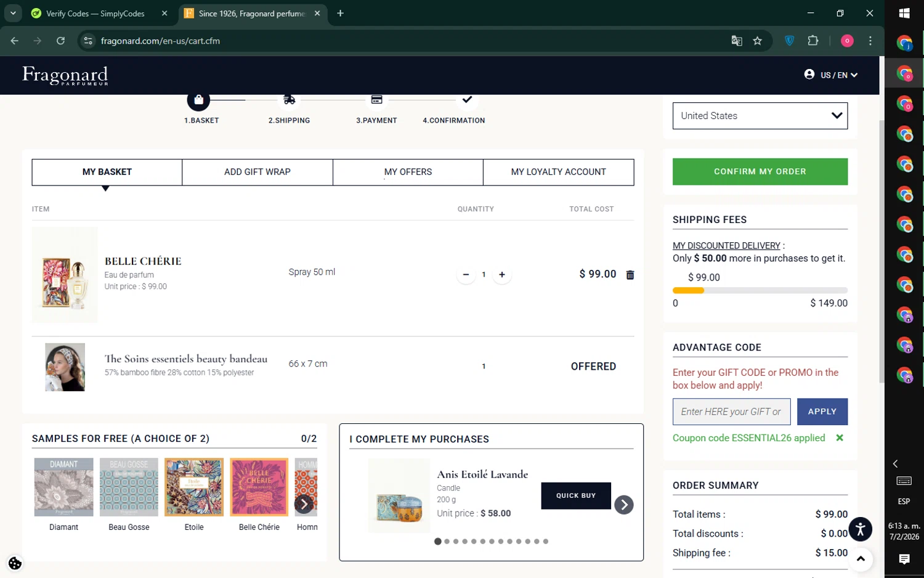Reload the cart page

(x=60, y=41)
